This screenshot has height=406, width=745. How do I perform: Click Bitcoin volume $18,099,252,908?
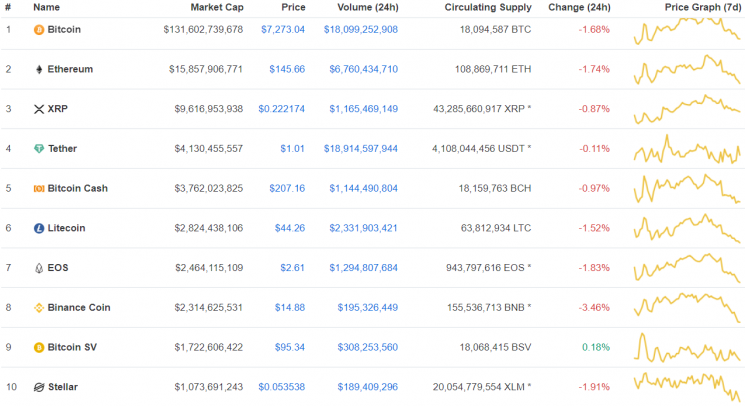pos(361,29)
